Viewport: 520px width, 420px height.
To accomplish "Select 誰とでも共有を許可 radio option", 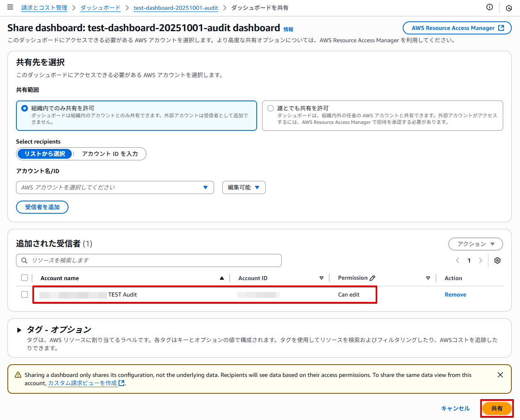I will tap(271, 108).
